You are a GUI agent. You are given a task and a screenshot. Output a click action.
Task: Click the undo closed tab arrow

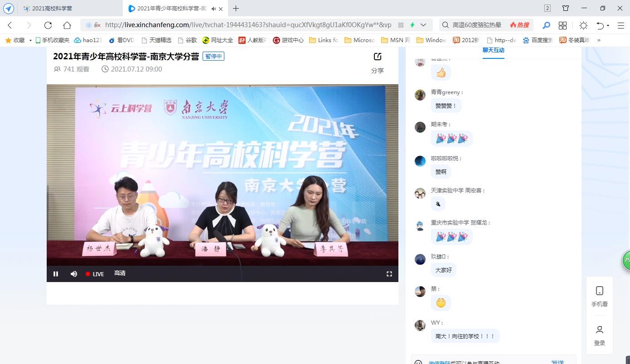click(600, 25)
